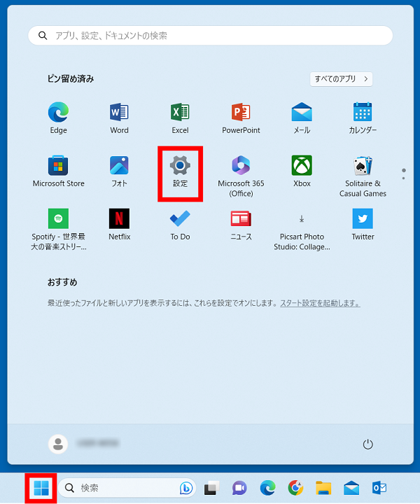420x504 pixels.
Task: Launch Word from pinned apps
Action: [119, 118]
